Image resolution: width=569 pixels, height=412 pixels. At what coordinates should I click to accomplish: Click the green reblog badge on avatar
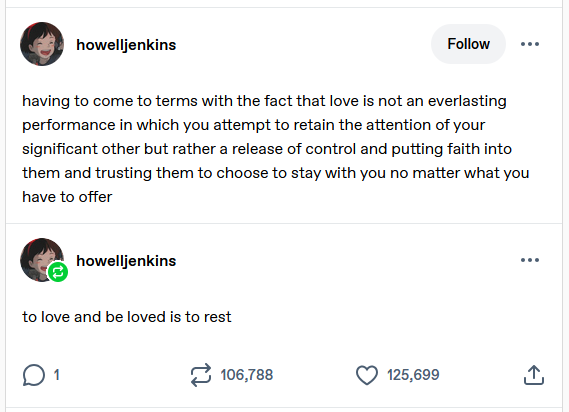(x=58, y=272)
